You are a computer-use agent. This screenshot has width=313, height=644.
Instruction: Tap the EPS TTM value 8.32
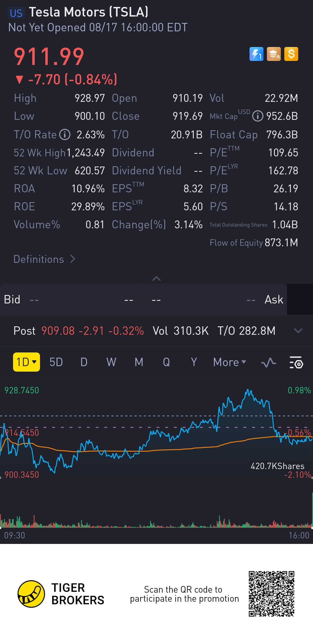click(193, 189)
